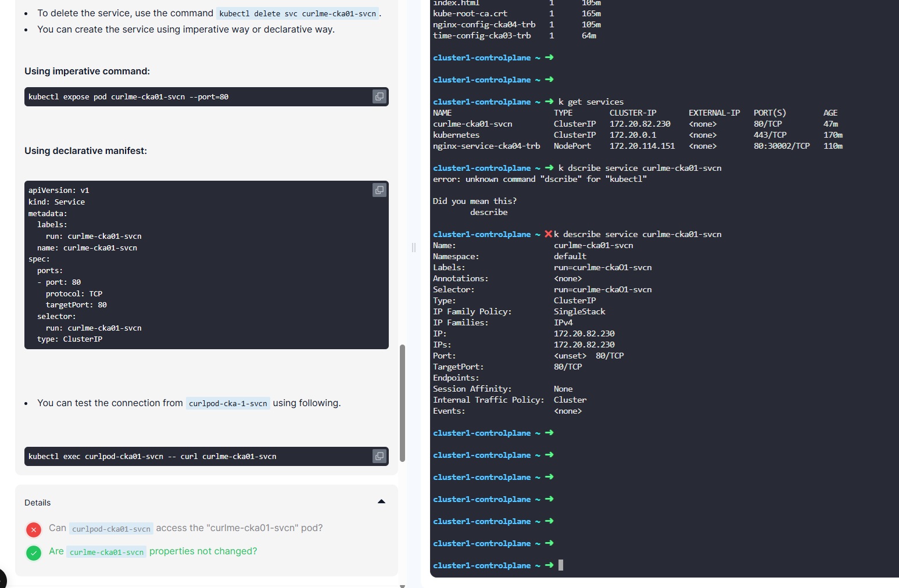The width and height of the screenshot is (899, 588).
Task: Click the curlme-cka01-svcn service row name
Action: click(x=472, y=124)
